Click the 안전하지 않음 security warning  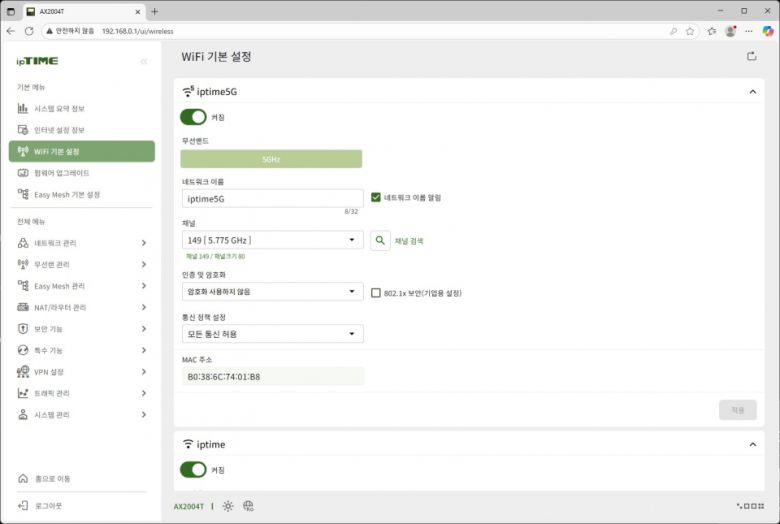pos(70,31)
